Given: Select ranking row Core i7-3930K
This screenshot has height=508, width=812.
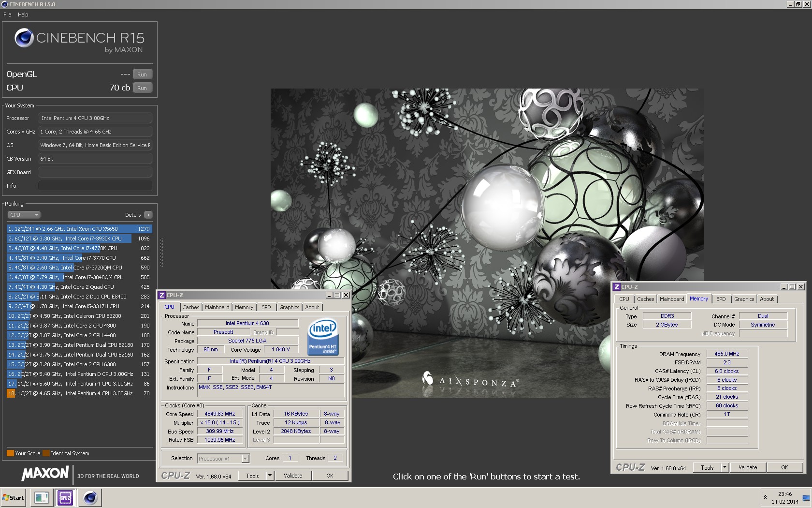Looking at the screenshot, I should coord(79,239).
